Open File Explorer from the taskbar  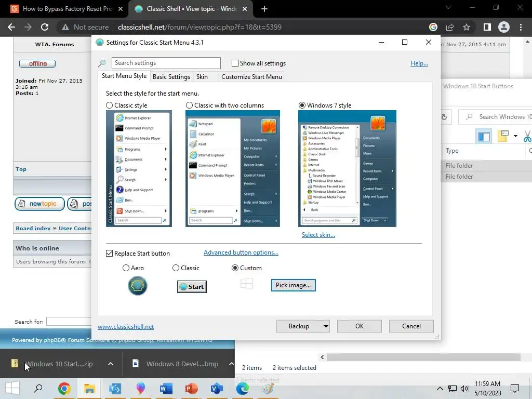tap(89, 389)
